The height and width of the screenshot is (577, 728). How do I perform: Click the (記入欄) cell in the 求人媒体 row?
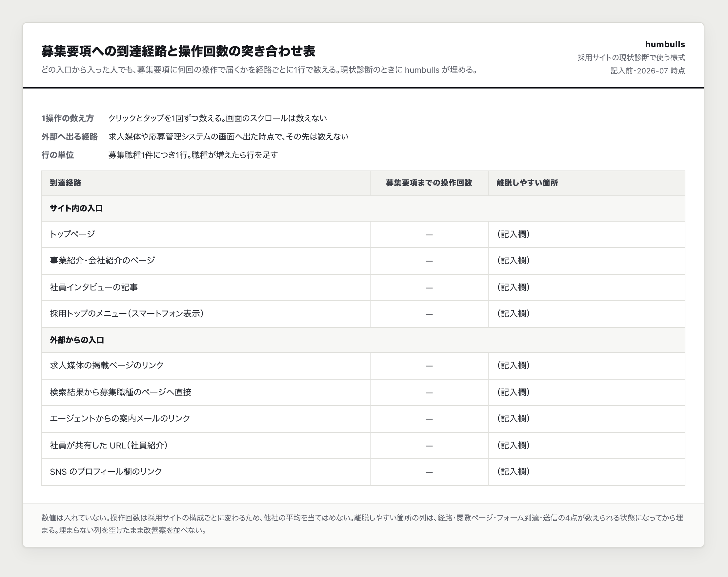click(x=587, y=366)
